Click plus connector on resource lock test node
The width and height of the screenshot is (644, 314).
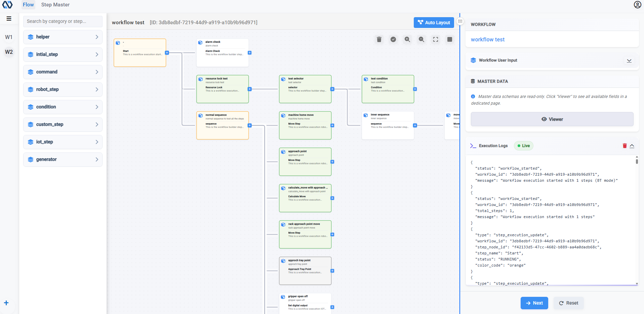pos(250,89)
